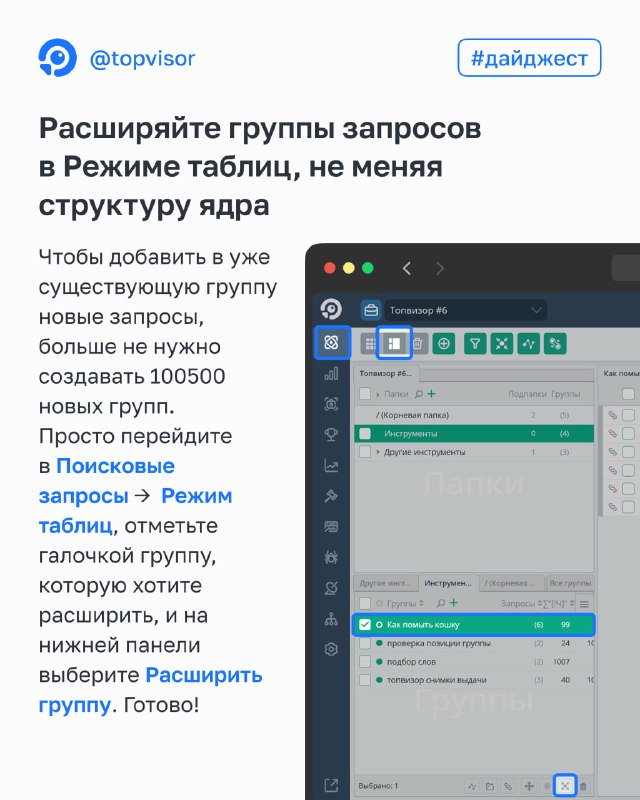The image size is (640, 800).
Task: Select the топвизор снимки выдачи row
Action: [x=474, y=680]
